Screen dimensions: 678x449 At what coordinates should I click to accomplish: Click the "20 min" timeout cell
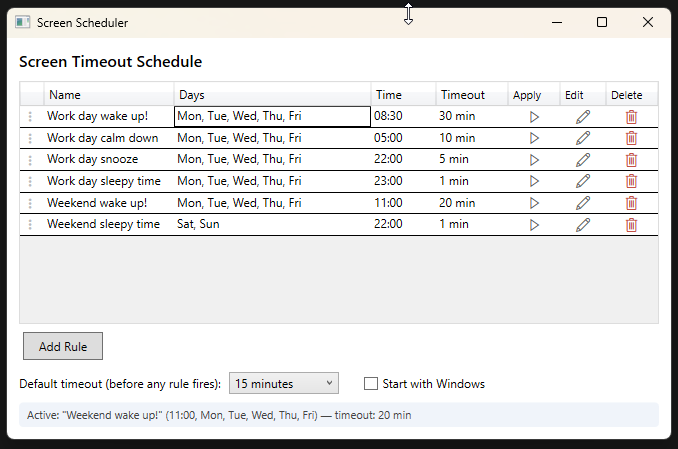[472, 203]
